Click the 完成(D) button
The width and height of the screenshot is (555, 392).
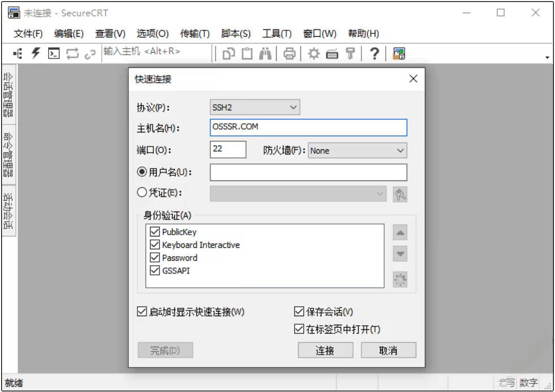pyautogui.click(x=165, y=350)
